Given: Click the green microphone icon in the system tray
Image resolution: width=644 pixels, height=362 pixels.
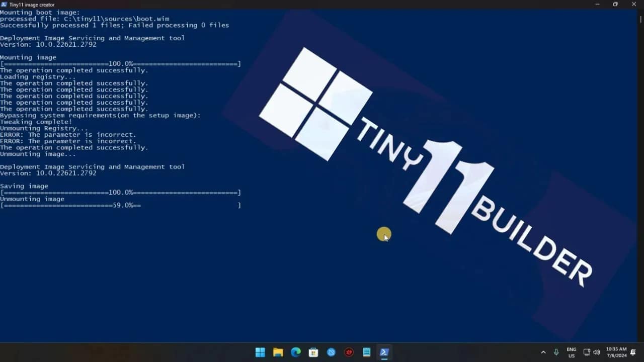Looking at the screenshot, I should click(x=556, y=352).
